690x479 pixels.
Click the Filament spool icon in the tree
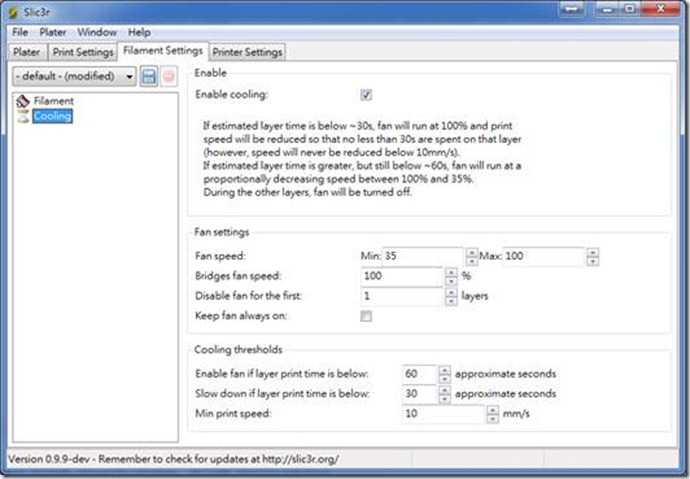click(x=22, y=101)
